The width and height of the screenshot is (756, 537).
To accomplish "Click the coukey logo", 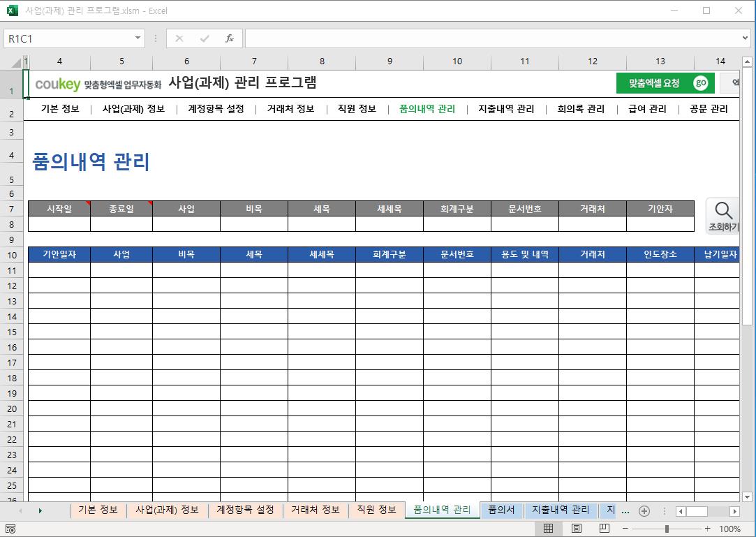I will [57, 84].
